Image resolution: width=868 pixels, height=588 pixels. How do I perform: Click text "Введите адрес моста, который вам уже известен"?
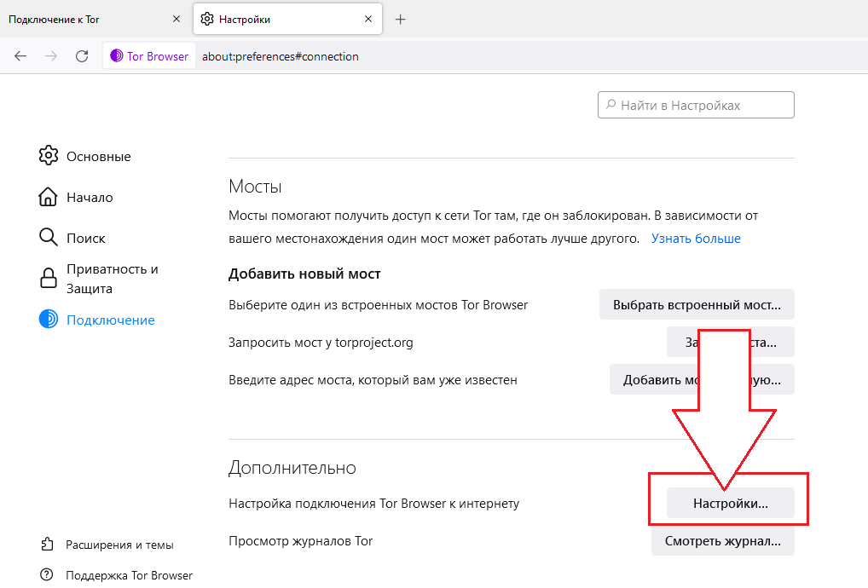coord(373,380)
